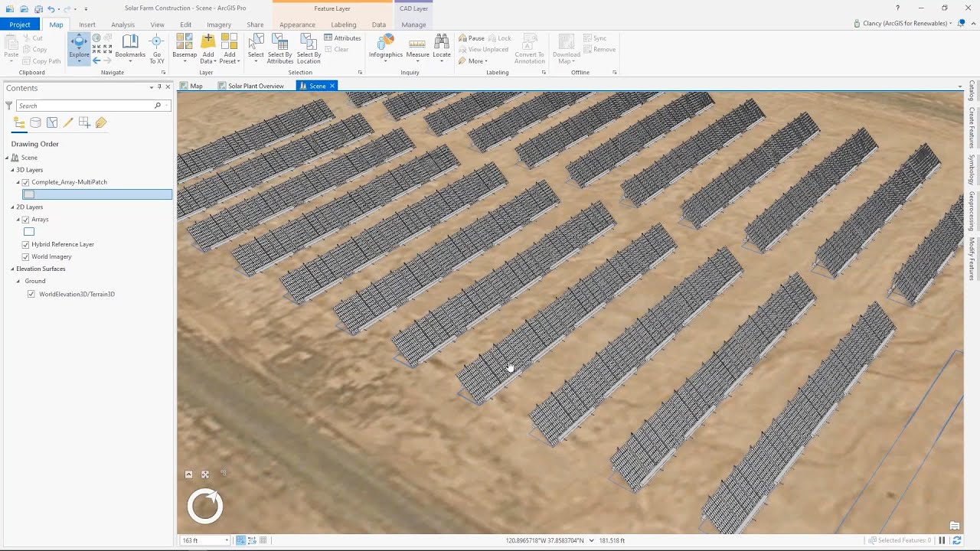
Task: Close the Scene view tab
Action: point(332,86)
